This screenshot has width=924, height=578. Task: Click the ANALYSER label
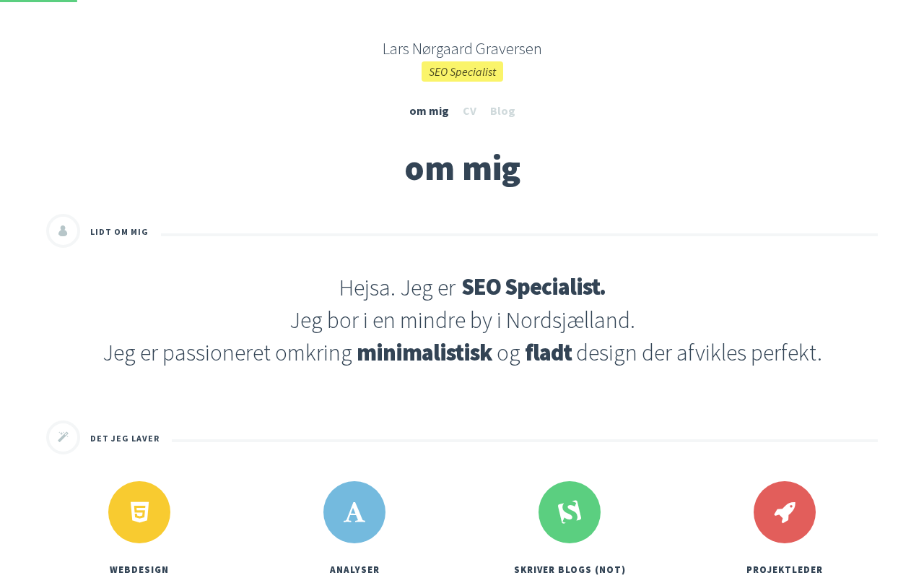click(x=354, y=569)
